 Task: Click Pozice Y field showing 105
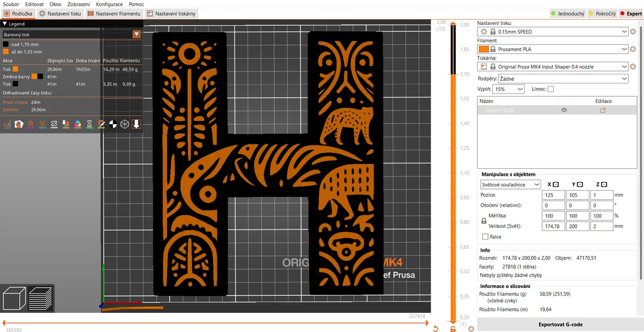tap(577, 195)
